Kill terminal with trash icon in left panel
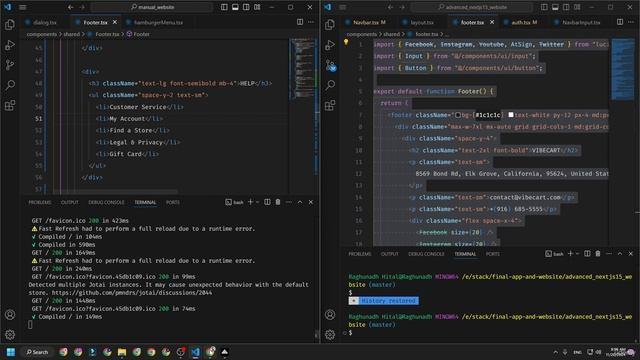 pyautogui.click(x=278, y=202)
